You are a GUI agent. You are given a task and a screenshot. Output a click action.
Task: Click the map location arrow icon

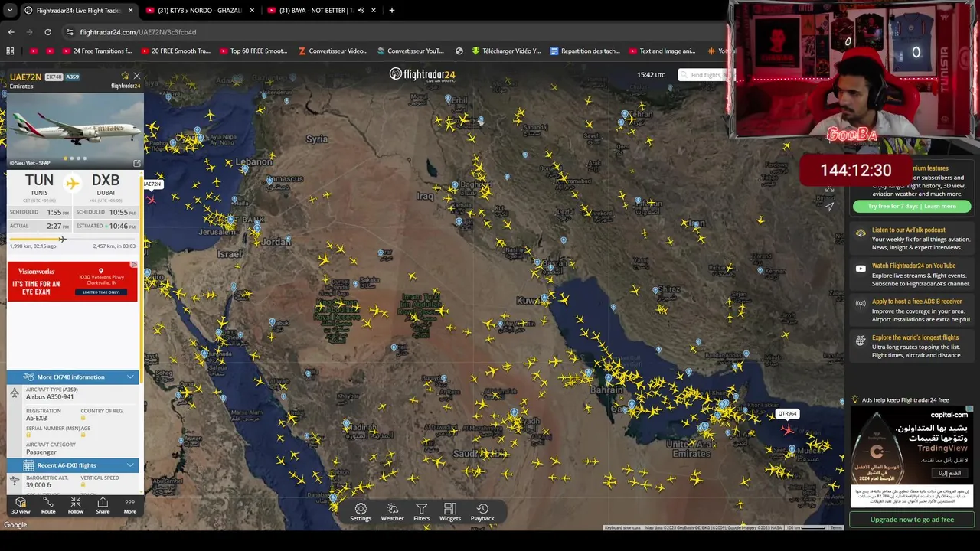pos(829,206)
